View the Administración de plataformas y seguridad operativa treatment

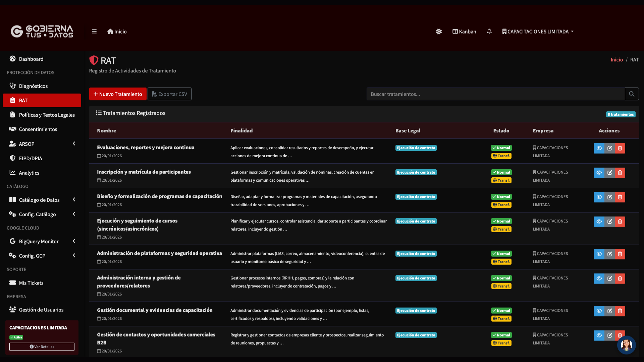coord(599,254)
